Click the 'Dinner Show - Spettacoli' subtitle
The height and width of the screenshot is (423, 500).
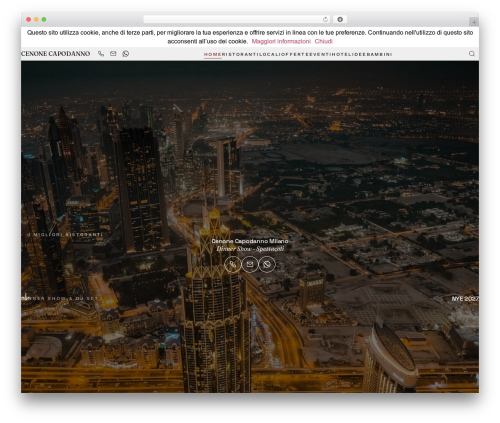(250, 249)
